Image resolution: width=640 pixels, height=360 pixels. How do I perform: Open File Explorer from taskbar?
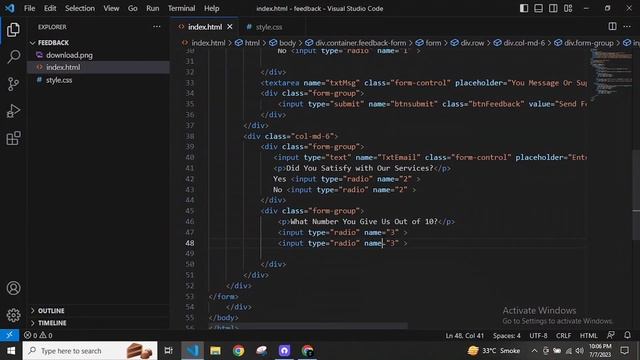215,351
